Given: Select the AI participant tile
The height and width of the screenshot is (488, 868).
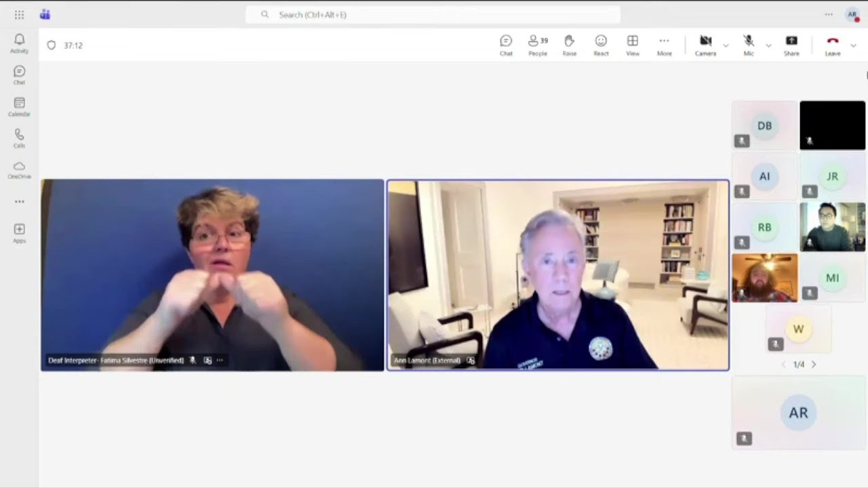Looking at the screenshot, I should [x=765, y=176].
